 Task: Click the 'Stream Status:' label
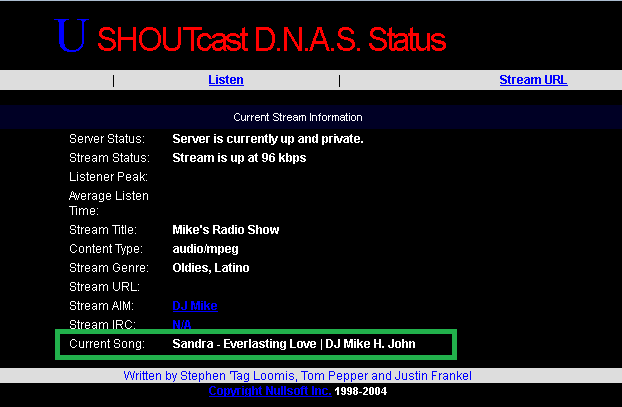pos(109,158)
